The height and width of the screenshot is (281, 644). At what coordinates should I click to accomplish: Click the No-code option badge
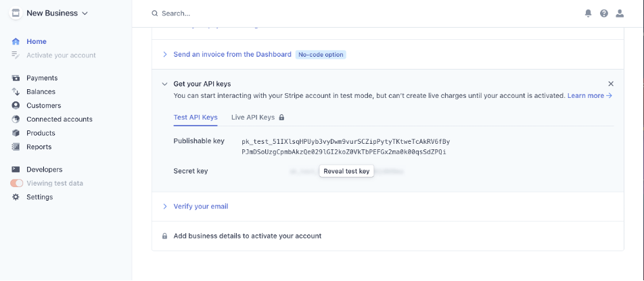click(x=321, y=55)
